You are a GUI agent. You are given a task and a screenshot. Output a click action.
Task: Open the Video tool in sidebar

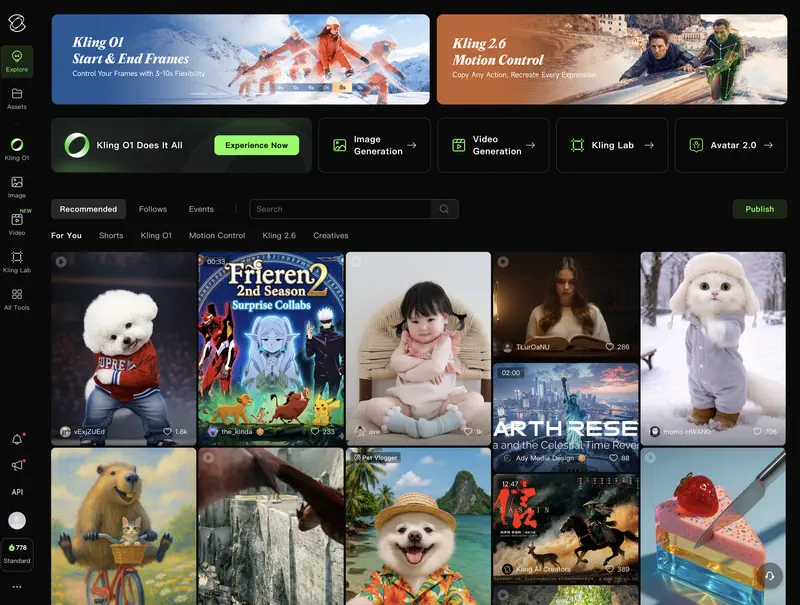[17, 223]
